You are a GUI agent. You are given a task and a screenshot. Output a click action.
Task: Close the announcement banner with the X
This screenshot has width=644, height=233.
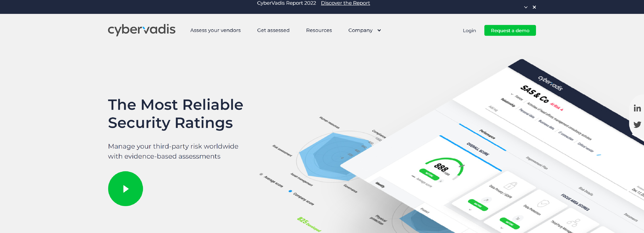(534, 7)
